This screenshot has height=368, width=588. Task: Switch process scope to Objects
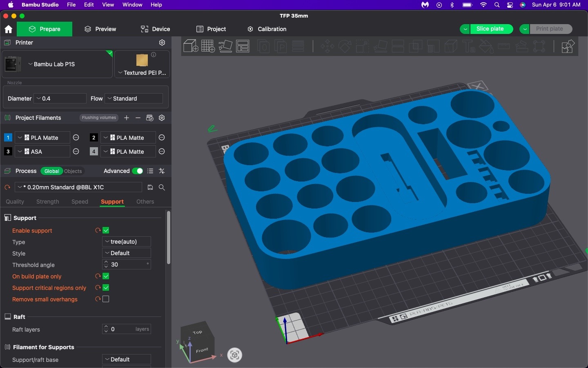coord(73,171)
